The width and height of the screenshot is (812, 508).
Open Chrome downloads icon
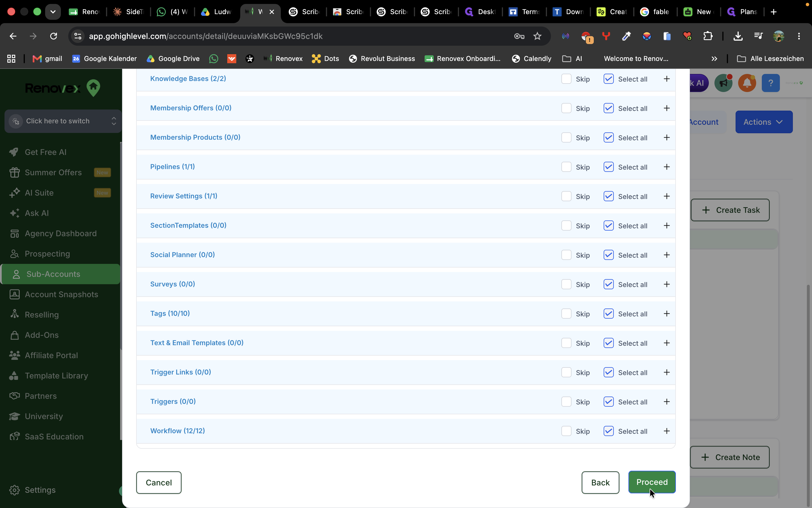pyautogui.click(x=738, y=36)
